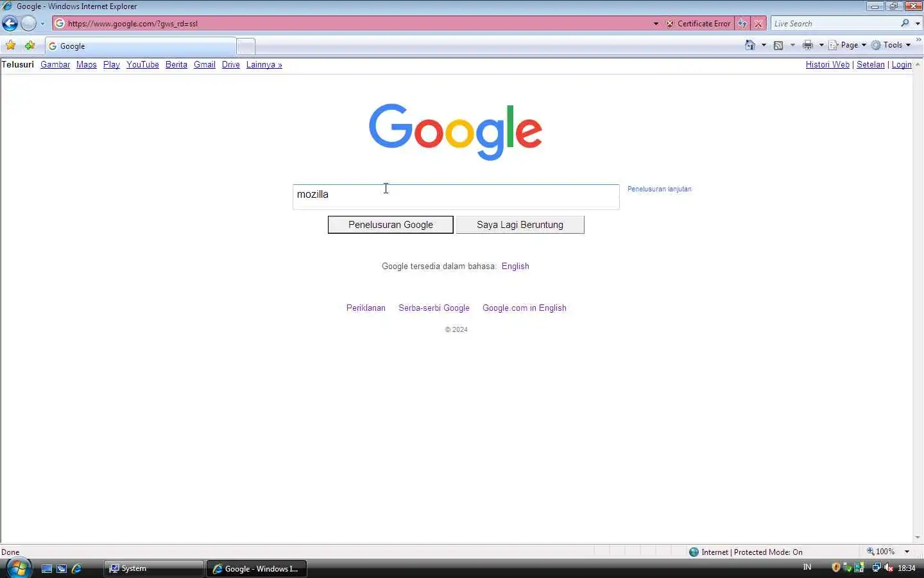This screenshot has width=924, height=578.
Task: Open Berita link in Google bar
Action: pyautogui.click(x=176, y=65)
